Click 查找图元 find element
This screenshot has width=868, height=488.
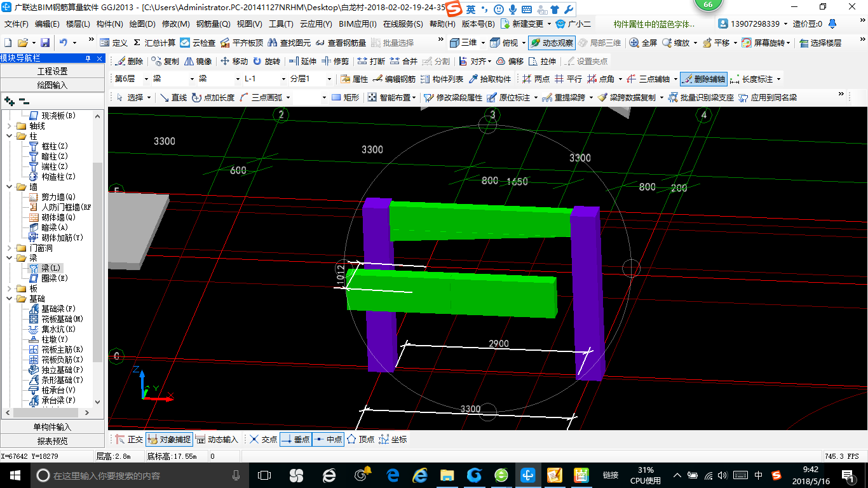pos(290,43)
